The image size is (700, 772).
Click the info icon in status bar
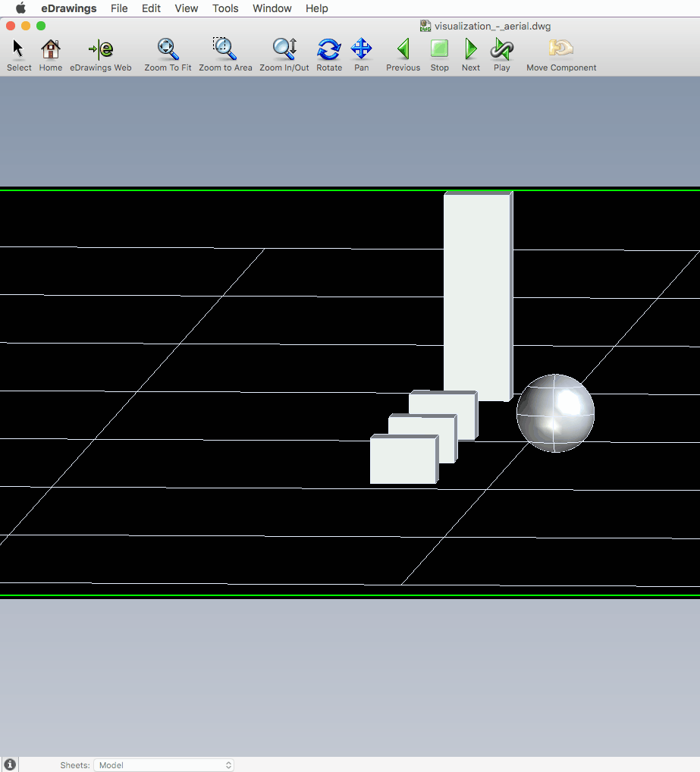10,764
